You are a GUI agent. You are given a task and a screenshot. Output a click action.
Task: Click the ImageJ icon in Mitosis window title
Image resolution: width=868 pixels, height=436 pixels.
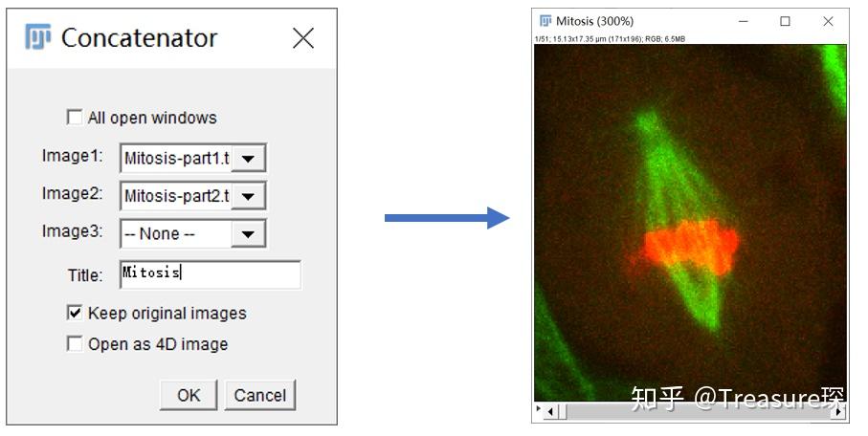[x=545, y=21]
